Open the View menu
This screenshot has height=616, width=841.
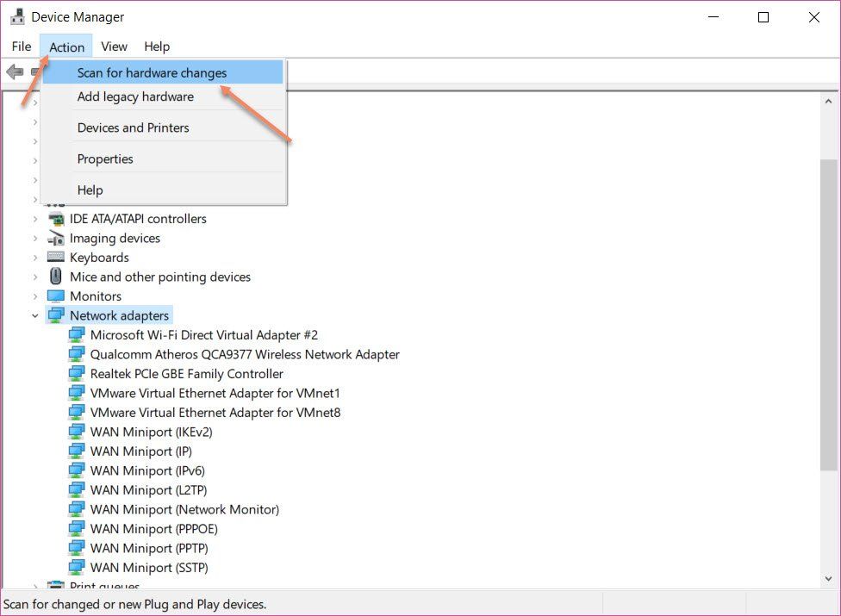pyautogui.click(x=114, y=47)
